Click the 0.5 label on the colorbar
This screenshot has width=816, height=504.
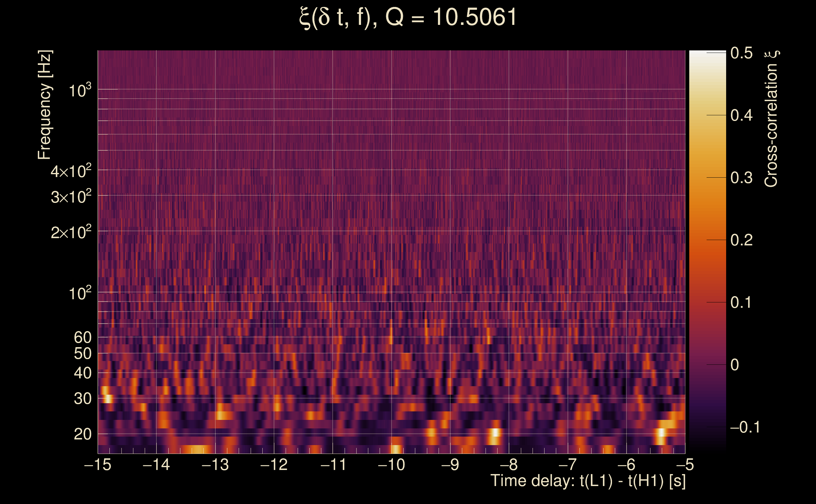coord(741,53)
